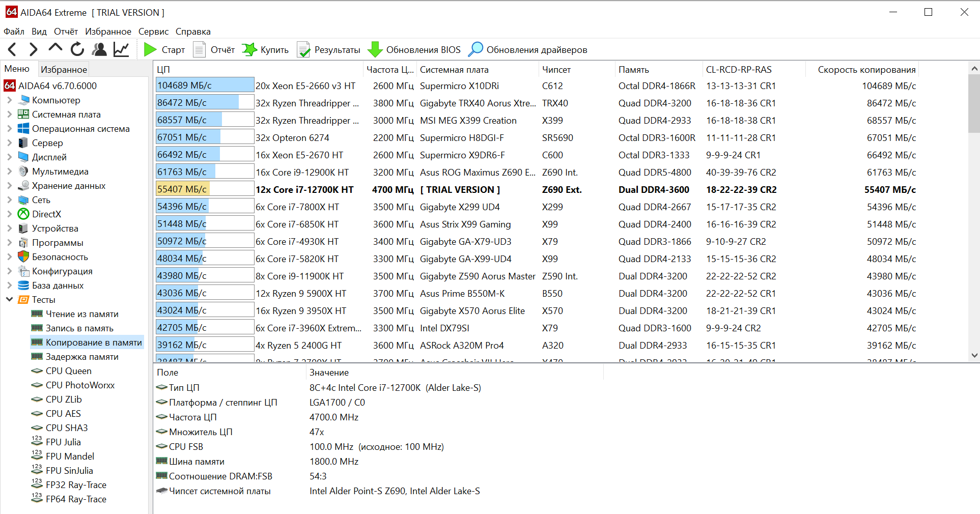Expand the Компьютер tree node
This screenshot has width=980, height=514.
point(10,100)
